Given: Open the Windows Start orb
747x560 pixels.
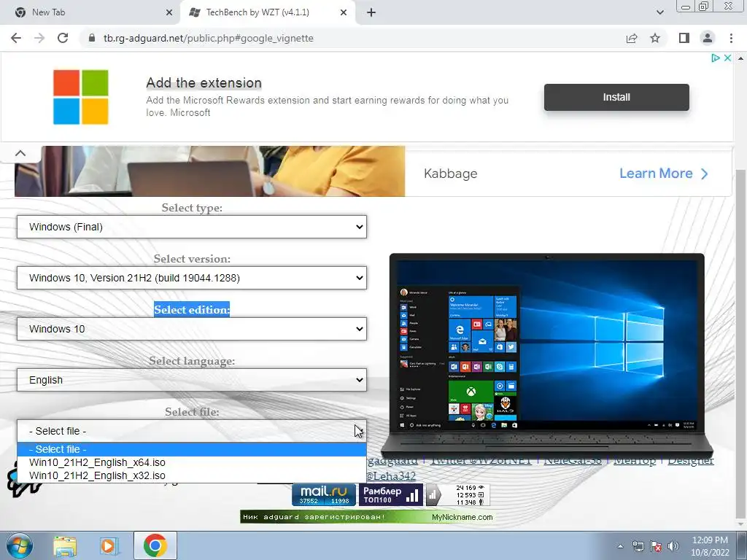Looking at the screenshot, I should click(x=19, y=545).
